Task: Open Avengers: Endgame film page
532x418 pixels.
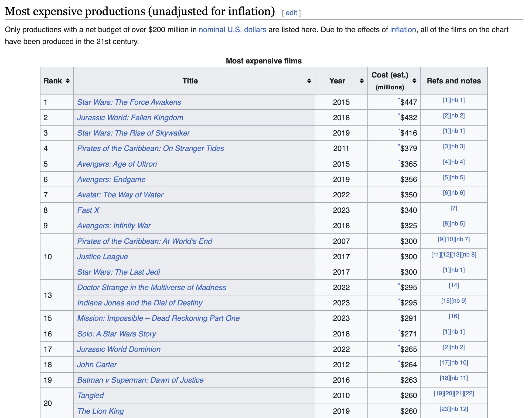Action: pyautogui.click(x=111, y=179)
